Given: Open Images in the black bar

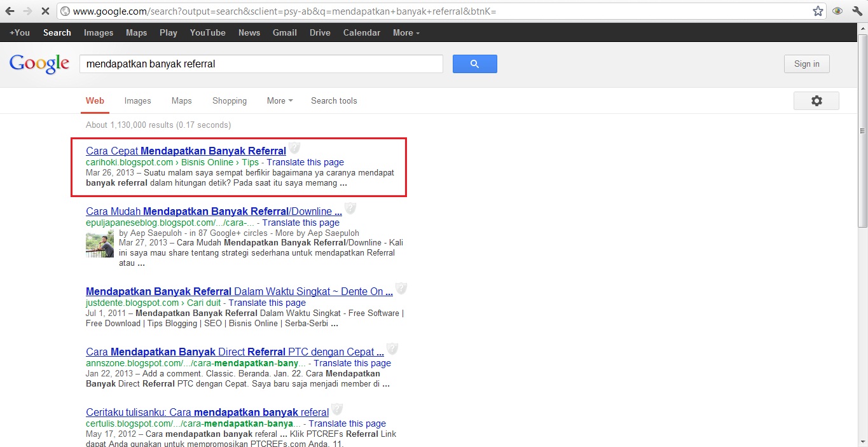Looking at the screenshot, I should tap(99, 32).
